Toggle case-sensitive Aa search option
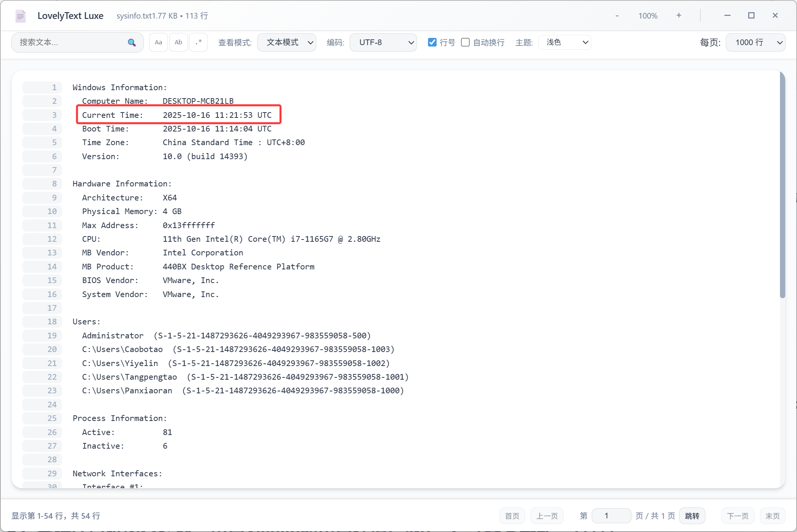Viewport: 797px width, 532px height. pos(158,42)
